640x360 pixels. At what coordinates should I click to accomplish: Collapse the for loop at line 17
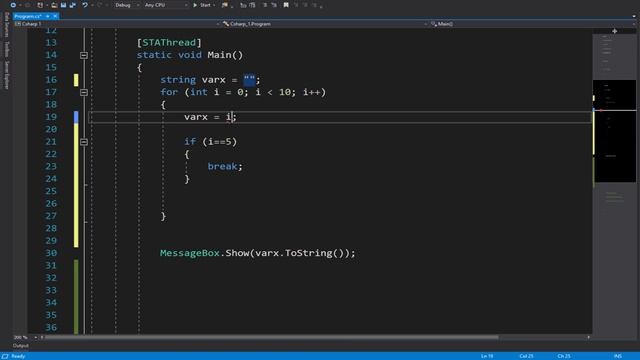pos(84,92)
